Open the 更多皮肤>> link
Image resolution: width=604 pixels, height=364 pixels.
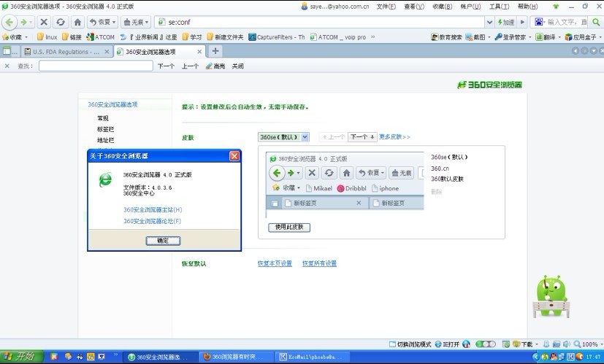[394, 136]
